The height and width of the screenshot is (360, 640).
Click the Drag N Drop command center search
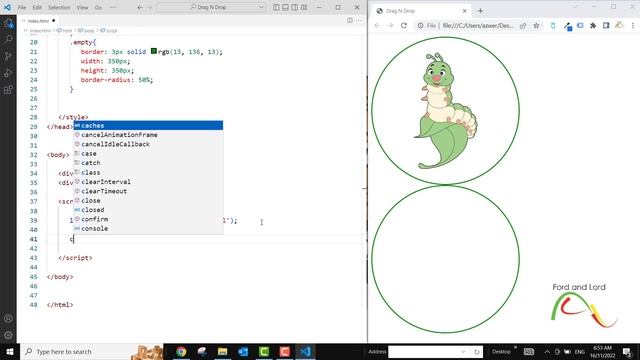(211, 7)
